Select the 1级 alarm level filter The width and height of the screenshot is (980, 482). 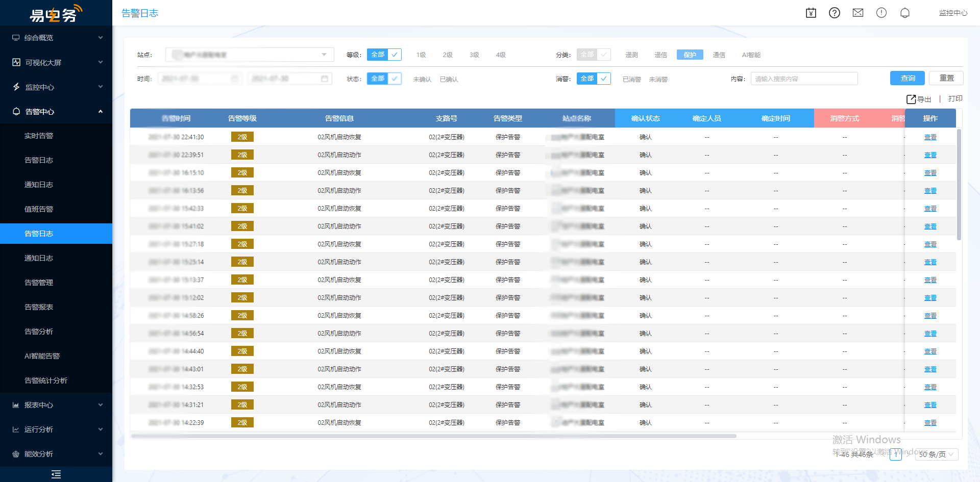(x=421, y=55)
